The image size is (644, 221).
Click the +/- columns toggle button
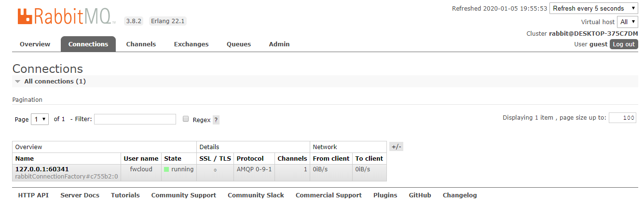pyautogui.click(x=397, y=147)
